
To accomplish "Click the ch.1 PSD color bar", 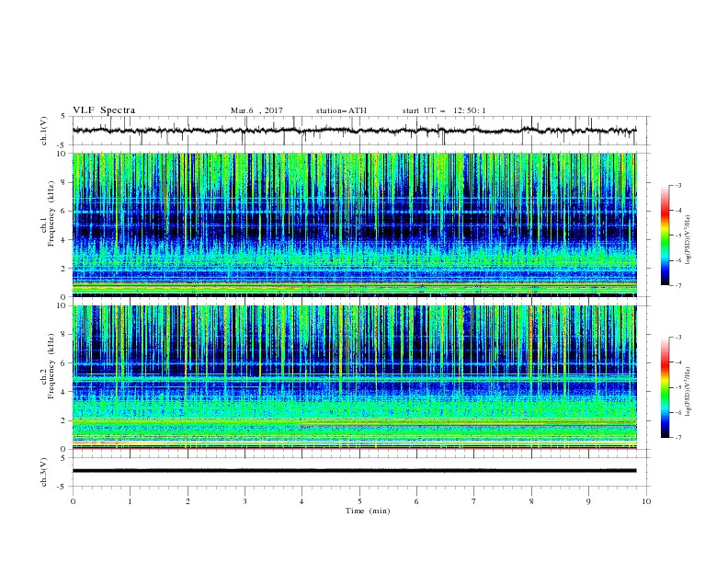I will [x=665, y=236].
